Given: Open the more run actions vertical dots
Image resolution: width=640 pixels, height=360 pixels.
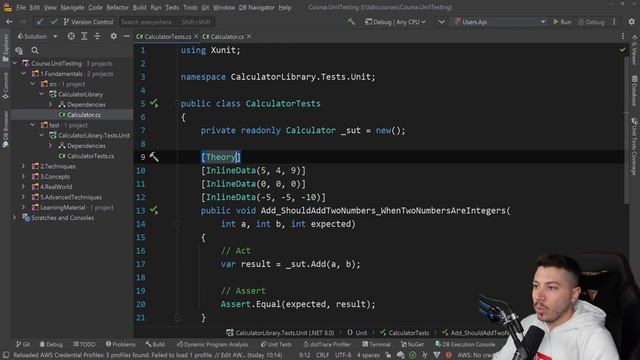Looking at the screenshot, I should 614,22.
